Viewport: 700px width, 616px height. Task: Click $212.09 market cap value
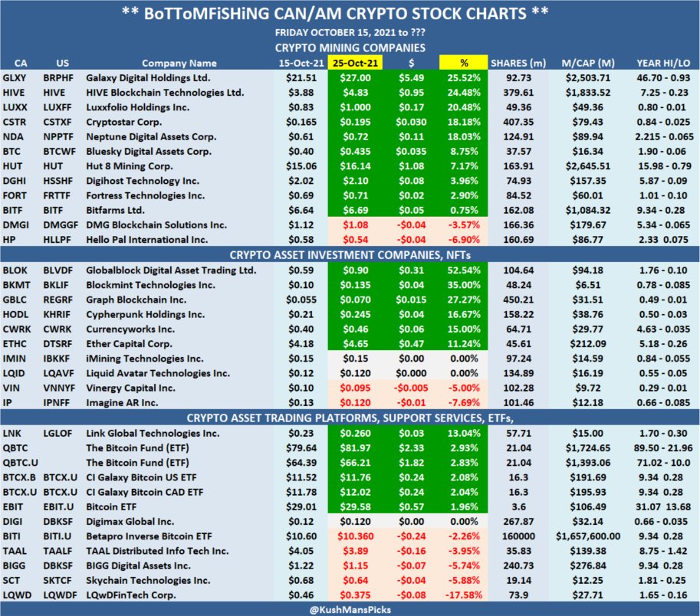[x=588, y=344]
